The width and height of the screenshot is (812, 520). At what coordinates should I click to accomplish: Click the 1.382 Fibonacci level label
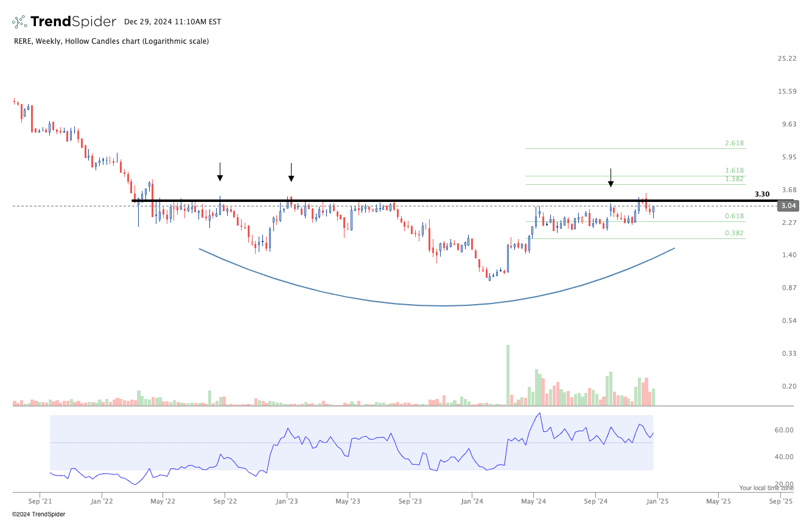pos(734,179)
